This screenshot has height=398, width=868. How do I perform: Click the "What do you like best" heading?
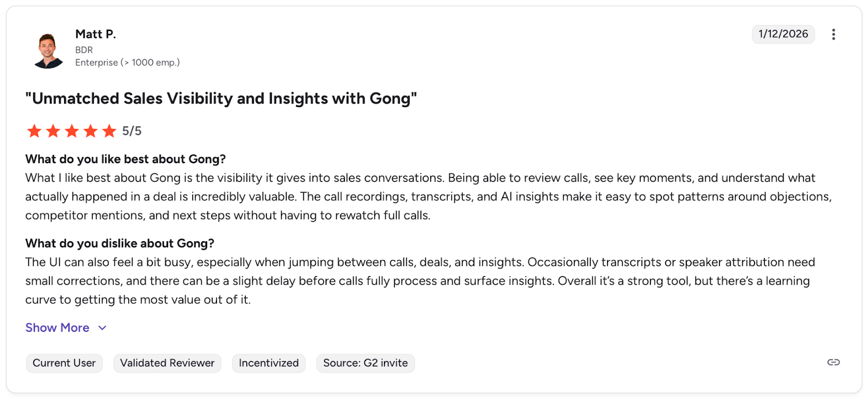click(x=125, y=159)
